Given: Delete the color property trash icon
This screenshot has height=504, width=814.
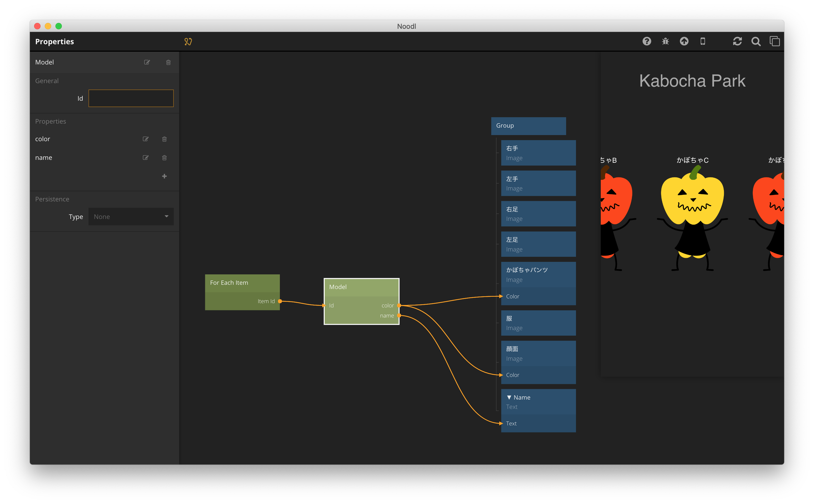Looking at the screenshot, I should (164, 139).
